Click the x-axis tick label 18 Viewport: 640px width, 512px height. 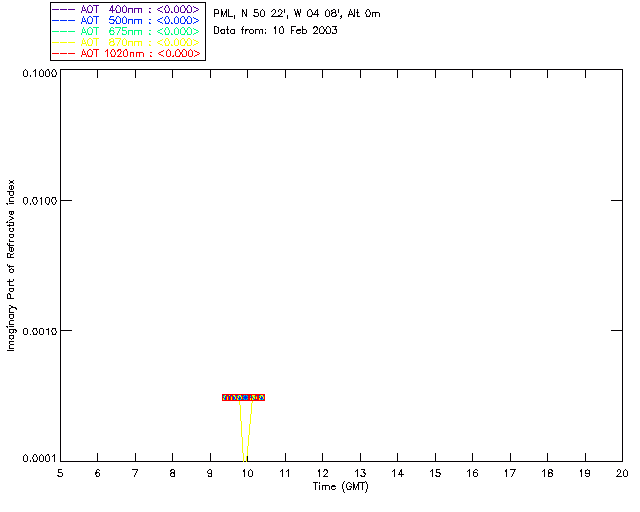pyautogui.click(x=547, y=473)
